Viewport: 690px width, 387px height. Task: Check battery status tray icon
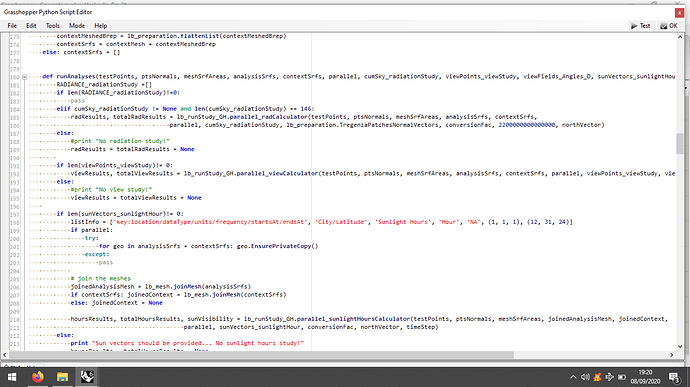(x=622, y=377)
